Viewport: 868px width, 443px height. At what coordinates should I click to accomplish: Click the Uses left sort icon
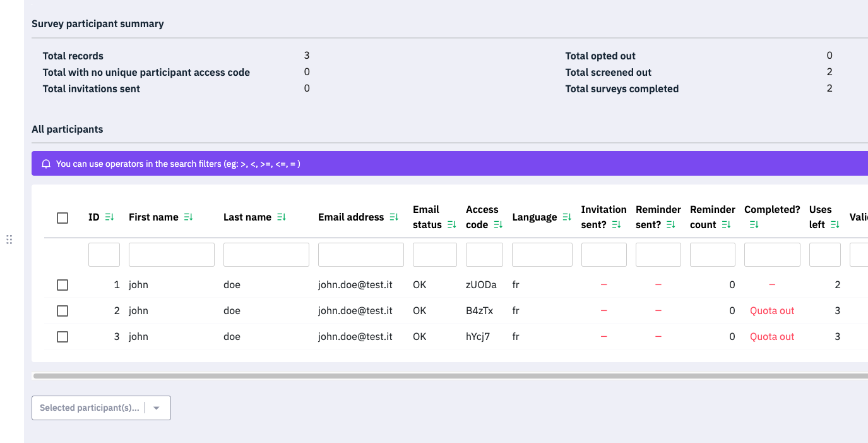835,225
